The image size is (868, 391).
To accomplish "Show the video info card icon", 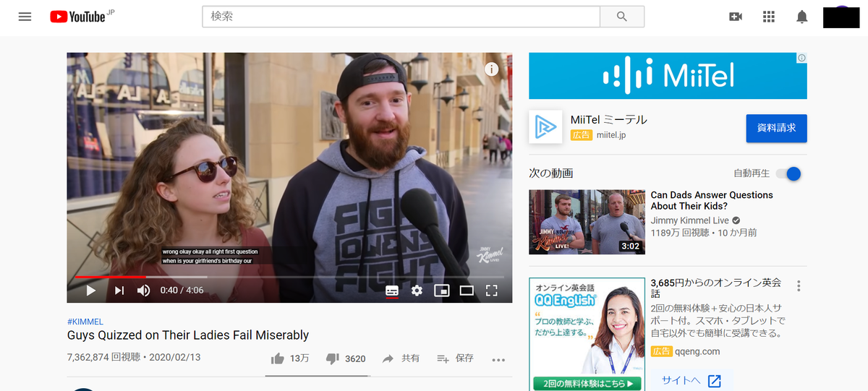I will 492,69.
